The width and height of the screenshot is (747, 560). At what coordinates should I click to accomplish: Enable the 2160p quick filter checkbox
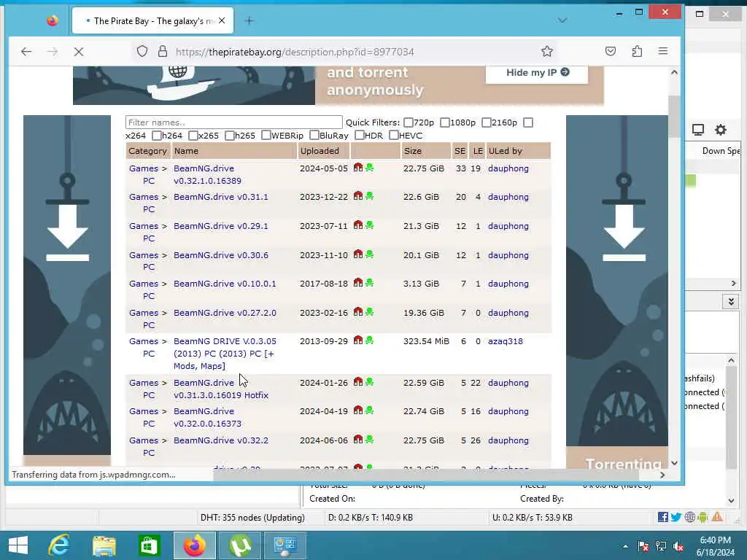pos(486,122)
